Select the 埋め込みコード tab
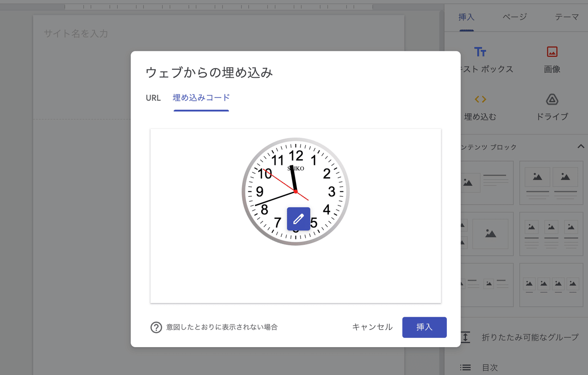588x375 pixels. coord(201,97)
